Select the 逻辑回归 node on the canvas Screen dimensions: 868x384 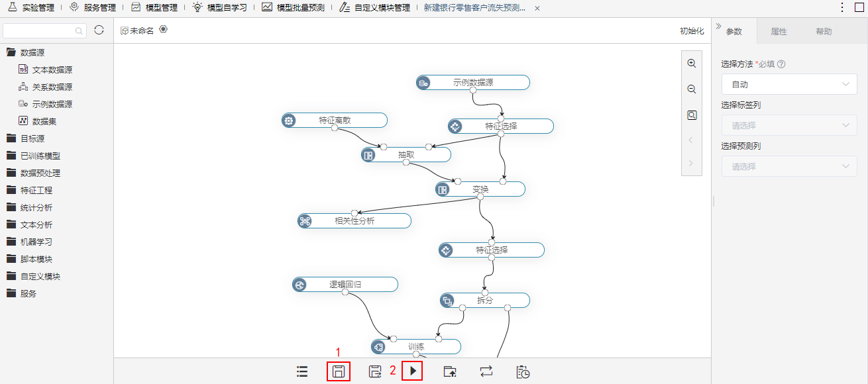[x=345, y=284]
